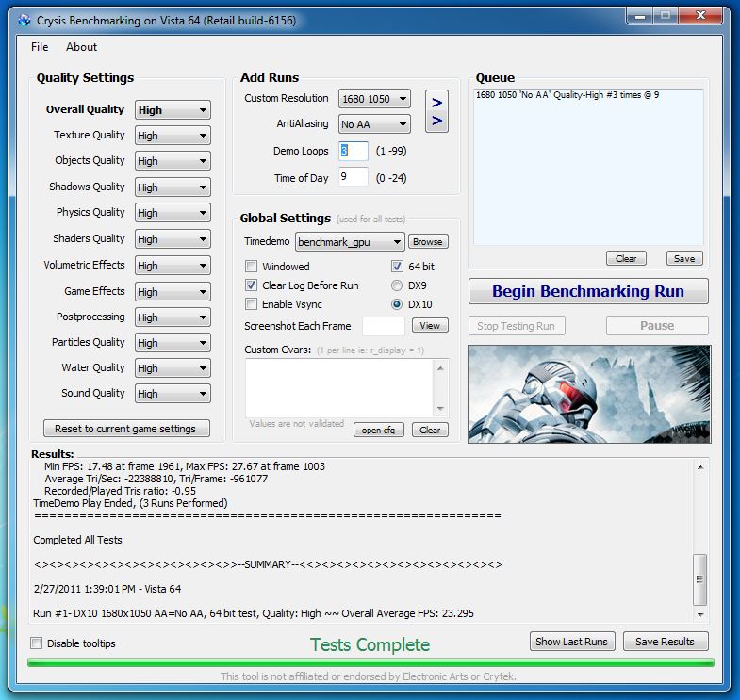Enable the Vsync checkbox
This screenshot has height=700, width=740.
point(251,304)
